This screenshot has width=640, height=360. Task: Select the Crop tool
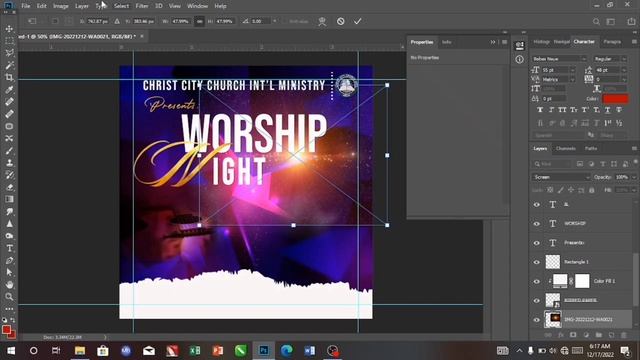coord(9,77)
